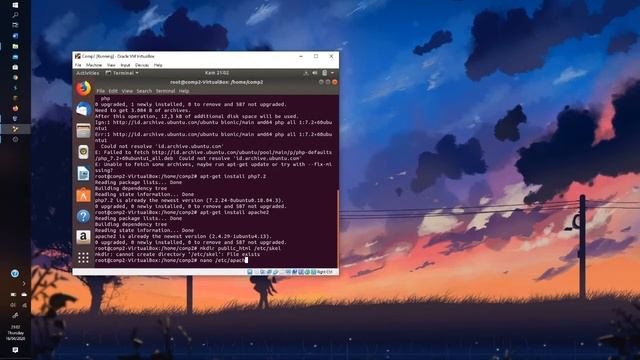Viewport: 640px width, 360px height.
Task: Click the terminal command prompt line
Action: (171, 260)
